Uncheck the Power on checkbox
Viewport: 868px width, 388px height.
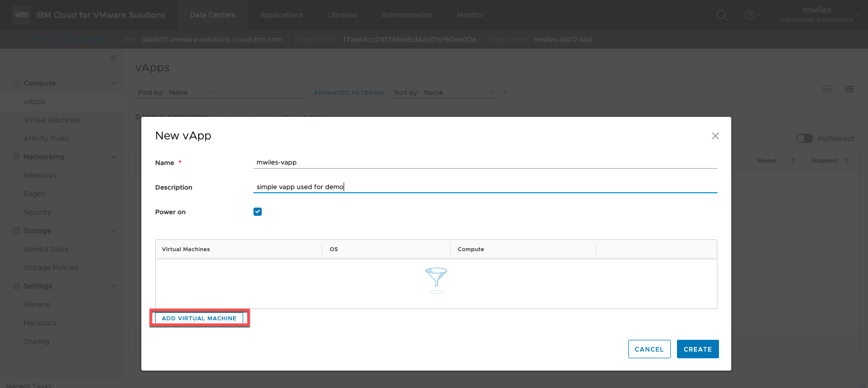pos(258,212)
